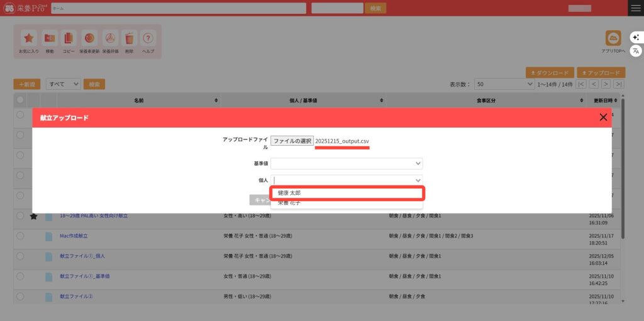The height and width of the screenshot is (321, 644).
Task: Open the 栄養評価 icon
Action: [109, 38]
